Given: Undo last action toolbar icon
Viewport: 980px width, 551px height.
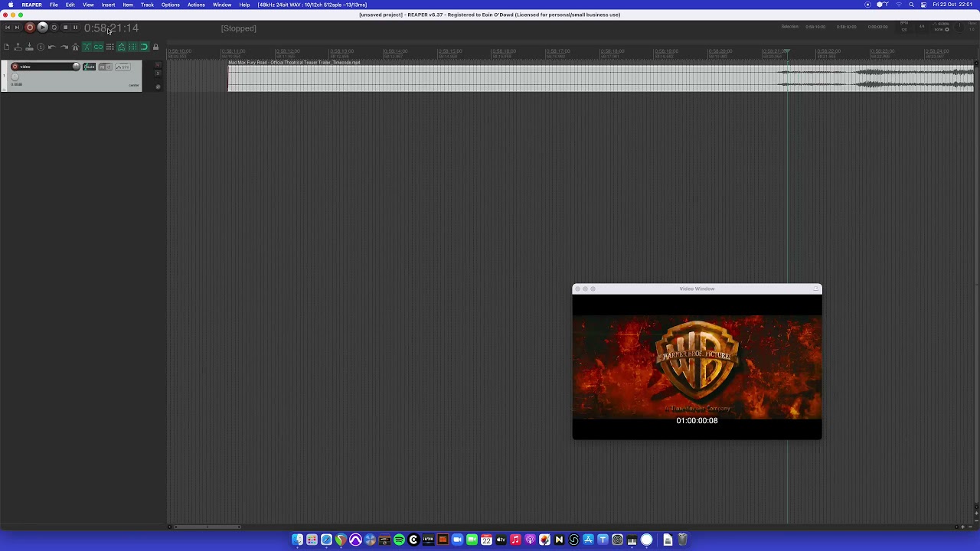Looking at the screenshot, I should coord(52,47).
